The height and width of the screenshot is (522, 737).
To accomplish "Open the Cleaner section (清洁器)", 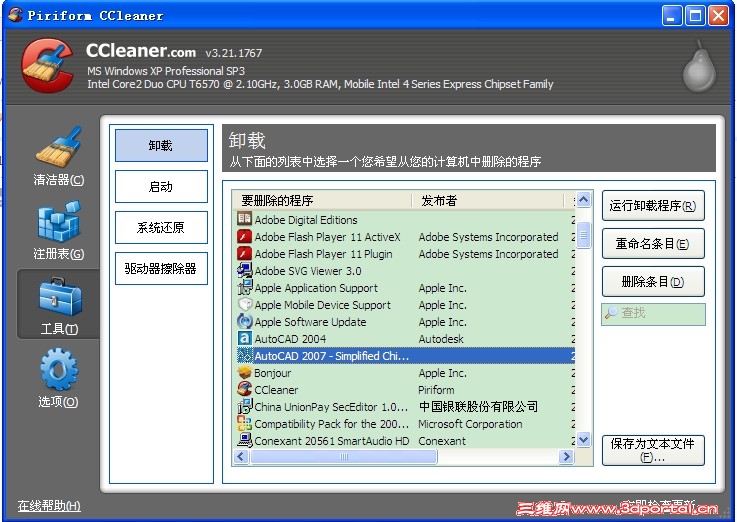I will click(59, 155).
